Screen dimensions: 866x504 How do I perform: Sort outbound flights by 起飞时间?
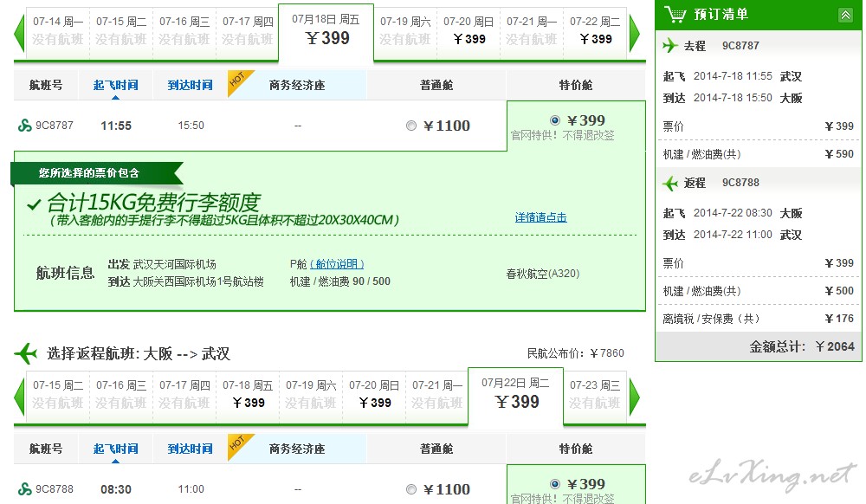tap(115, 85)
